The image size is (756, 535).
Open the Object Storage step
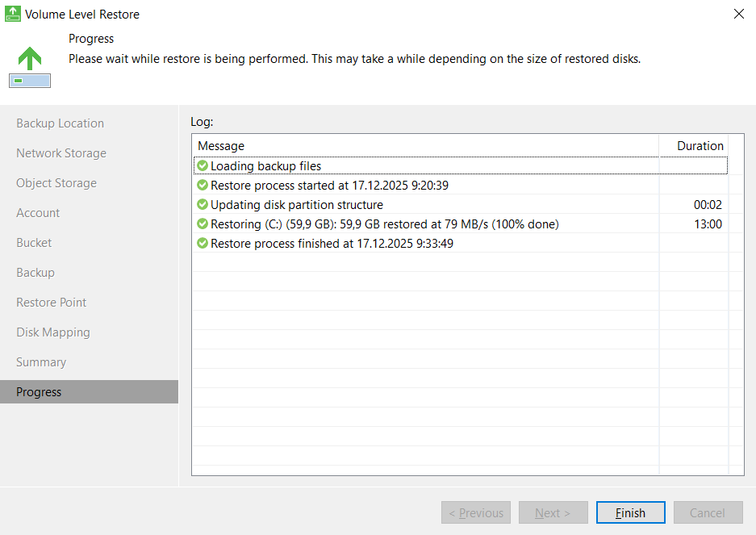[56, 183]
